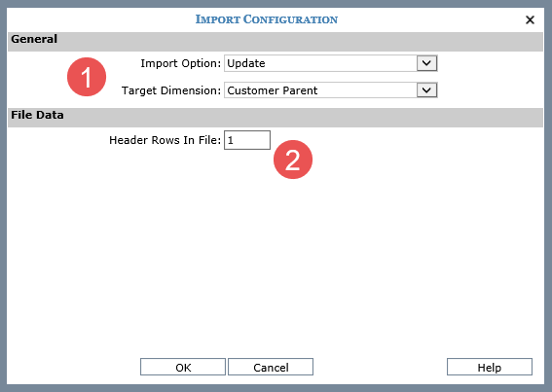Close the Import Configuration dialog
Image resolution: width=552 pixels, height=392 pixels.
coord(530,19)
